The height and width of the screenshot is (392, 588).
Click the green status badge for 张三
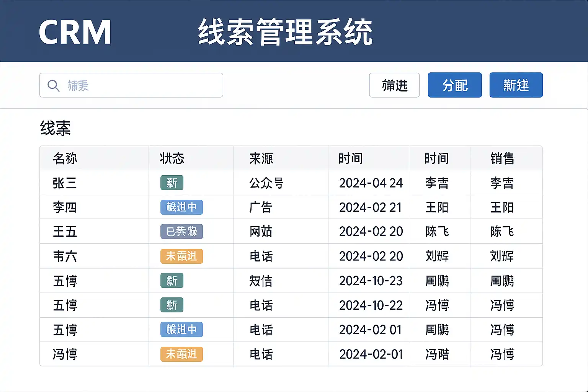click(x=172, y=183)
